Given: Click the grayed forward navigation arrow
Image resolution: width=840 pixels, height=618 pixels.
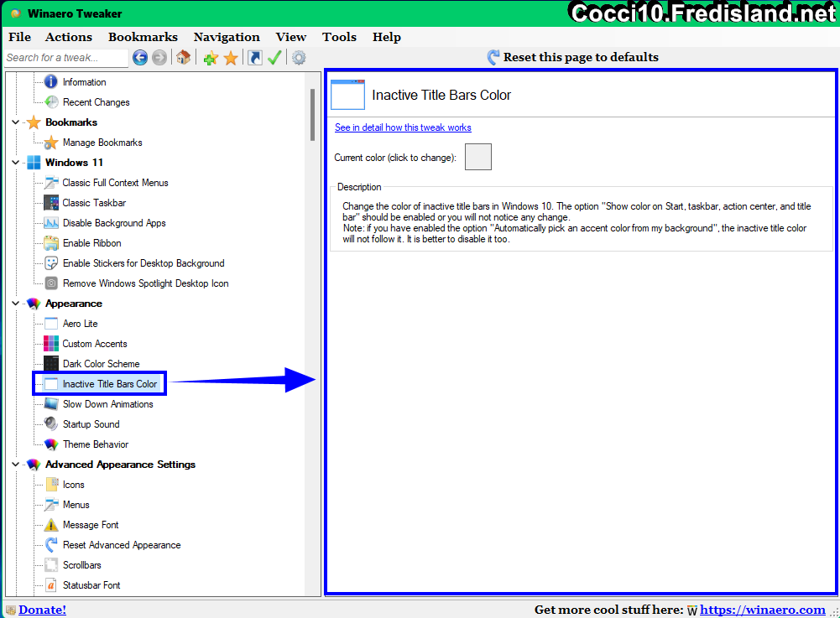Looking at the screenshot, I should pos(159,57).
